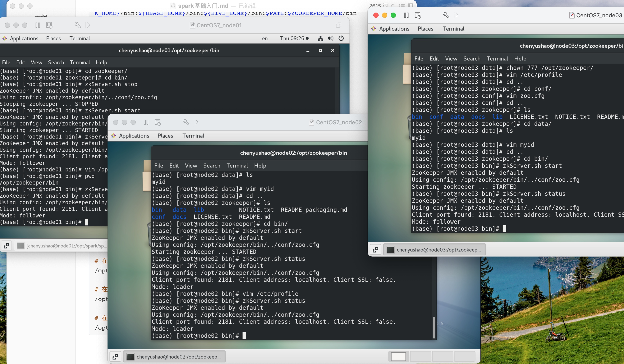Open settings wrench in CentOS7_node02 window

pyautogui.click(x=186, y=122)
